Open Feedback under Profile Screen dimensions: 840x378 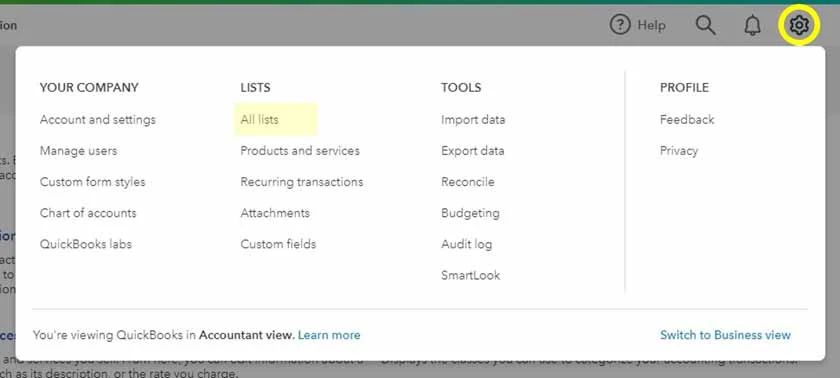coord(687,119)
